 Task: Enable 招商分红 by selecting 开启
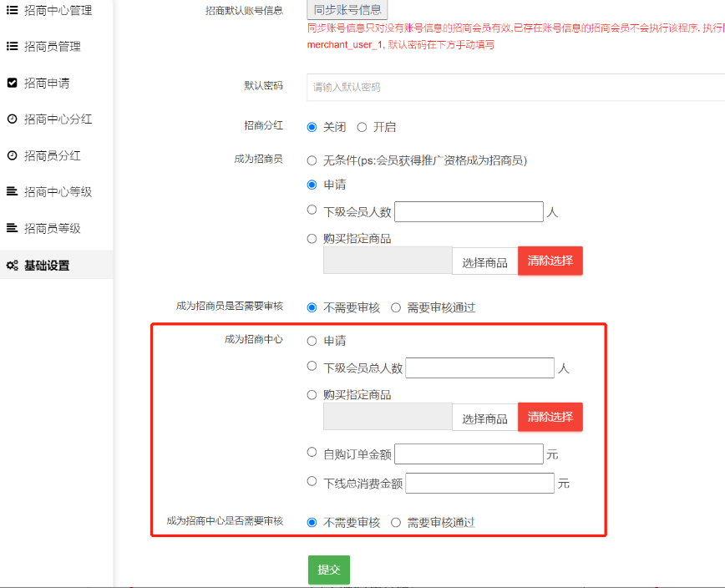pos(362,127)
